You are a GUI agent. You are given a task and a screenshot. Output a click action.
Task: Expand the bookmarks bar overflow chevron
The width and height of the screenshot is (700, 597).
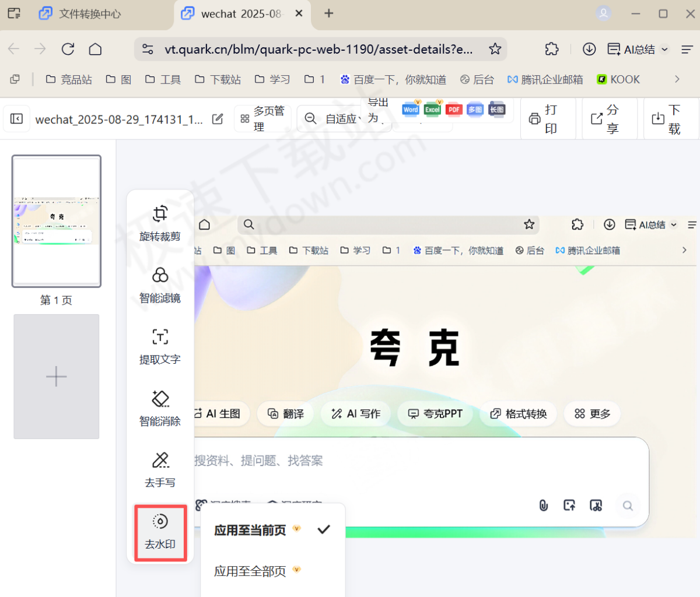pyautogui.click(x=677, y=79)
